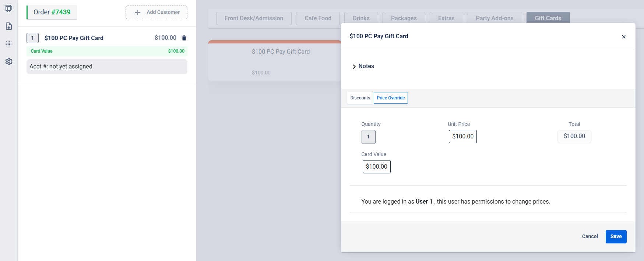Save the price override changes
Viewport: 644px width, 261px height.
616,237
